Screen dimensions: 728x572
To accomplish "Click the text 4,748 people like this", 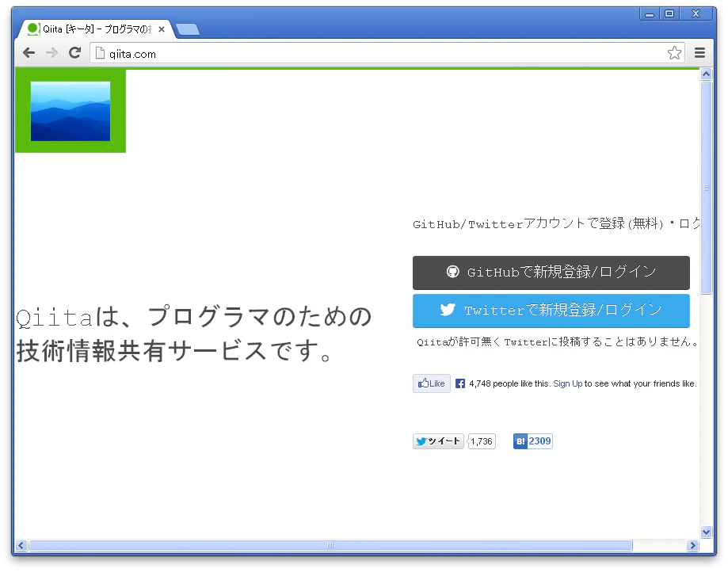I will point(510,383).
